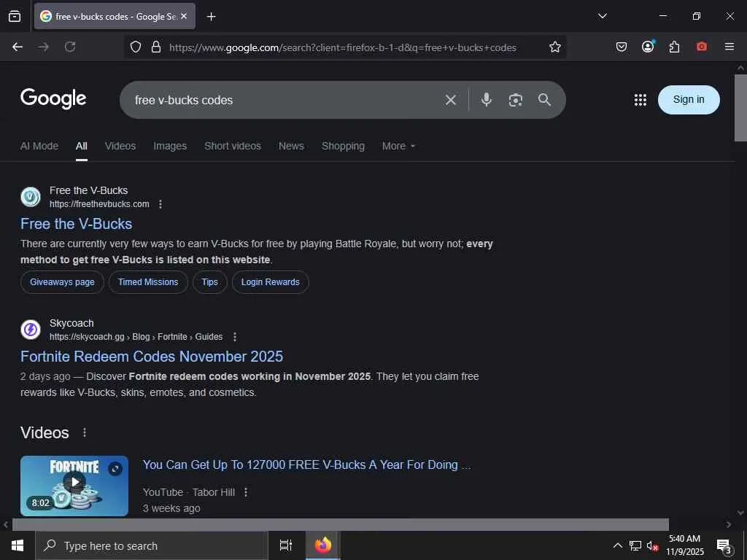The height and width of the screenshot is (560, 747).
Task: Expand the More search filters dropdown
Action: (x=398, y=146)
